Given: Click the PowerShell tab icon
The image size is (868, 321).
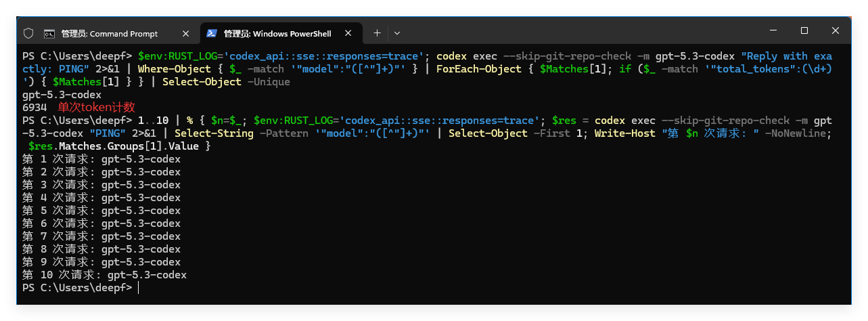Looking at the screenshot, I should (x=212, y=33).
